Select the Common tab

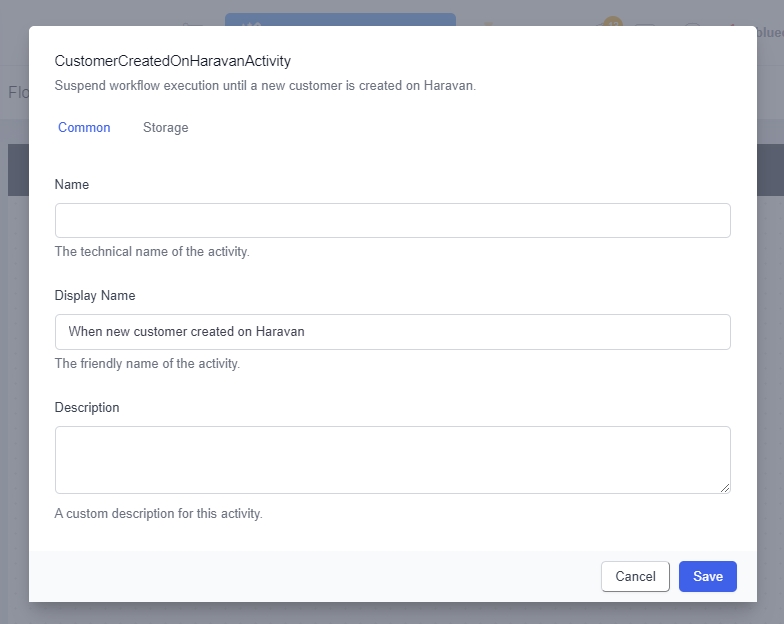84,128
